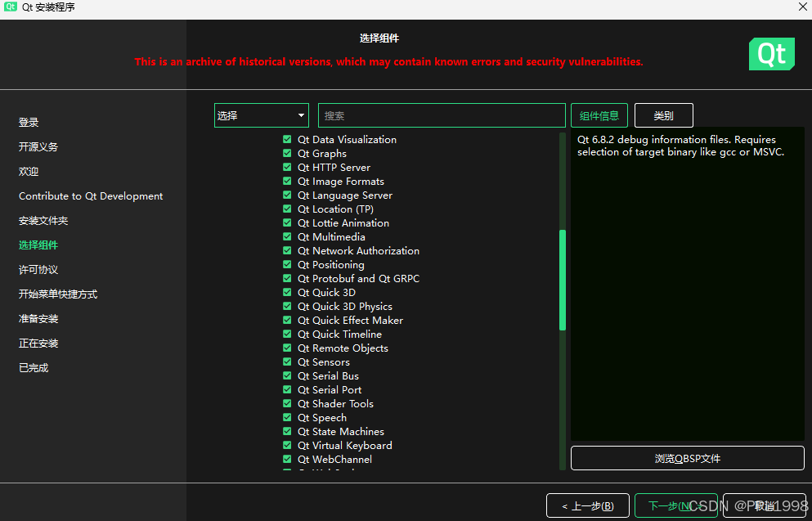Select the Qt Multimedia label
812x521 pixels.
[331, 236]
